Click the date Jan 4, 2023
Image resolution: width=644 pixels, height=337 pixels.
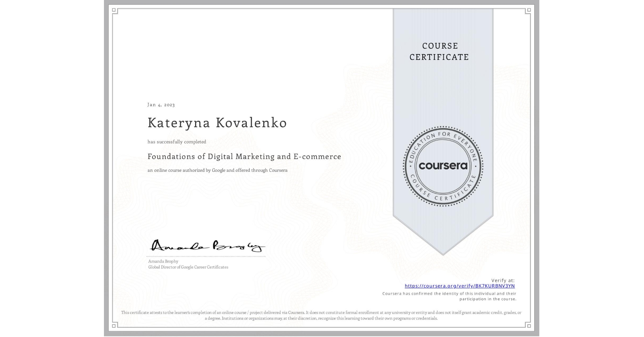point(161,105)
